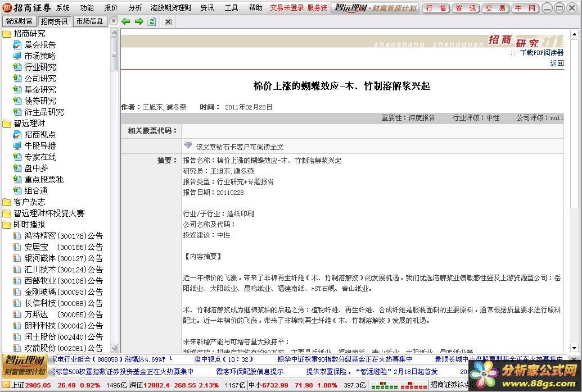
Task: Click the diamond card icon
Action: (x=188, y=145)
